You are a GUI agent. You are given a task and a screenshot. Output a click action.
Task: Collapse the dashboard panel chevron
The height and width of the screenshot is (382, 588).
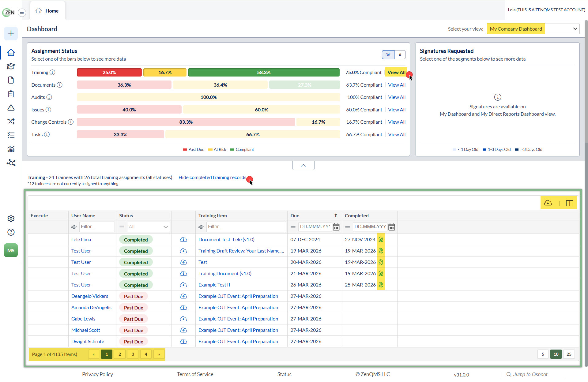(x=303, y=165)
